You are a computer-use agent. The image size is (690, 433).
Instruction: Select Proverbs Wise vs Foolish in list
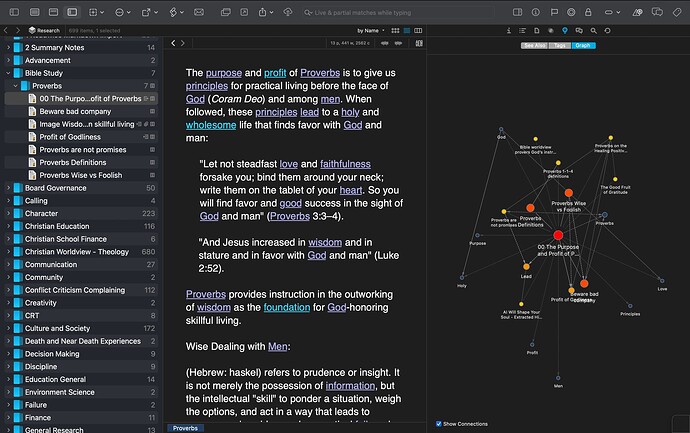[x=82, y=175]
